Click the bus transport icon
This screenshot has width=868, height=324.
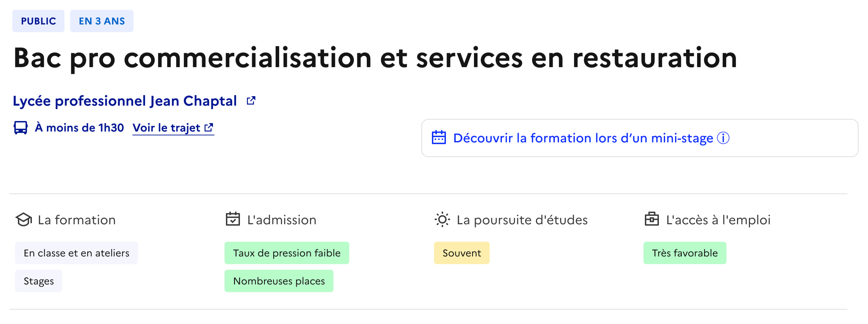click(x=21, y=128)
